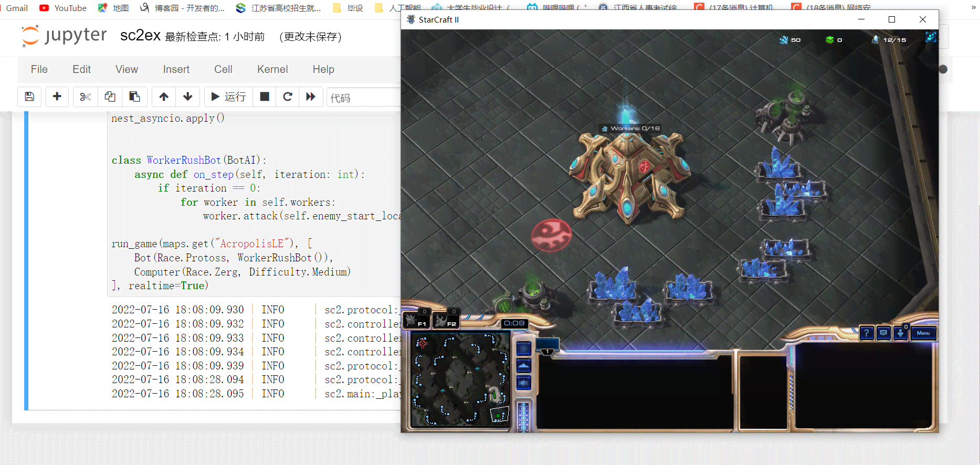Viewport: 980px width, 465px height.
Task: Open the View menu in Jupyter
Action: (x=127, y=69)
